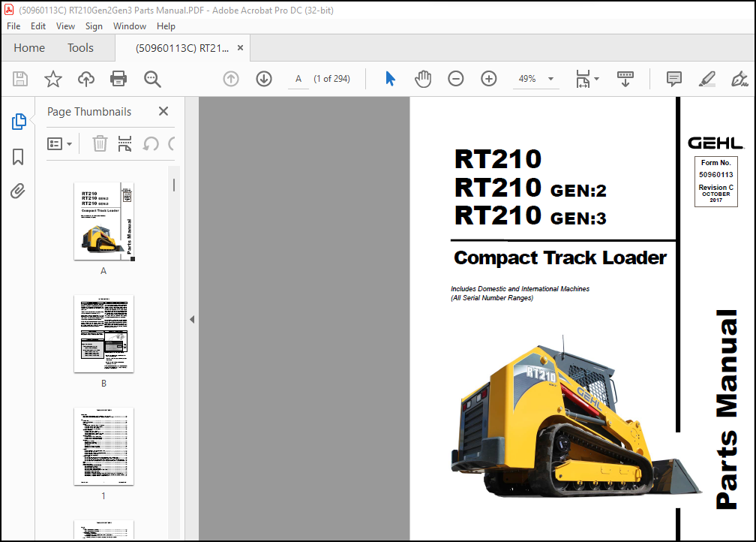Zoom in with the plus button

point(489,79)
